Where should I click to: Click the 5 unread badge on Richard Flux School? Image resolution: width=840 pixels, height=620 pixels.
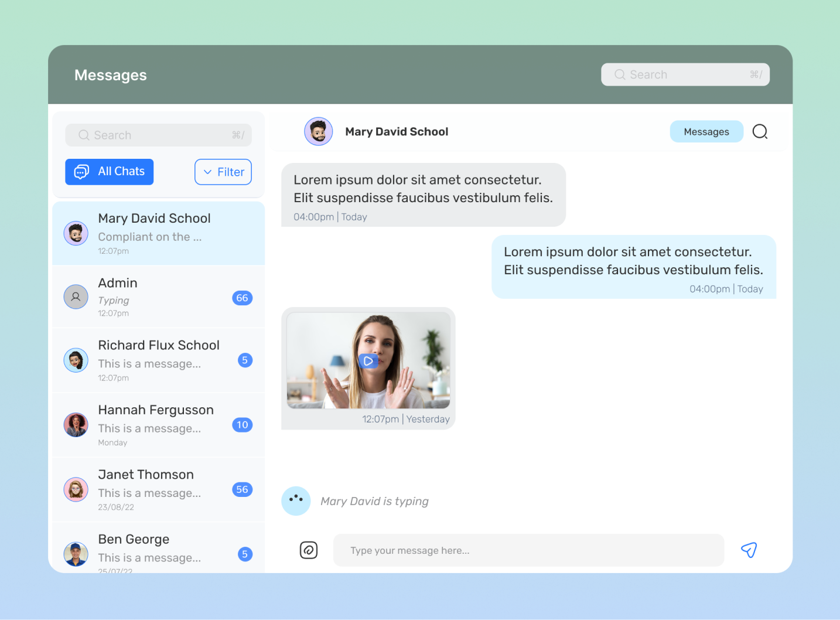click(x=245, y=360)
